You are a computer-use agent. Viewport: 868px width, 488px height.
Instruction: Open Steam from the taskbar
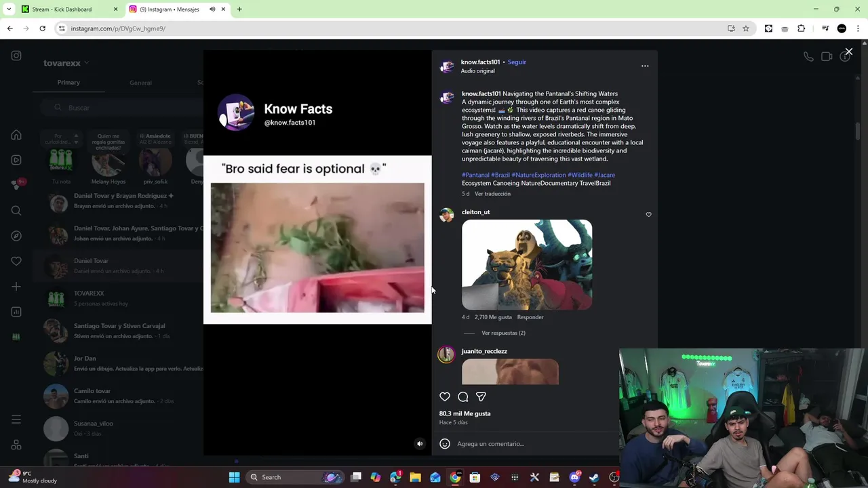(x=594, y=477)
